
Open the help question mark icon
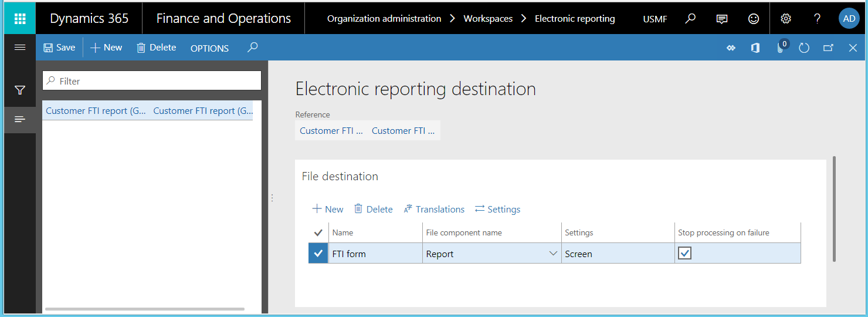click(817, 19)
